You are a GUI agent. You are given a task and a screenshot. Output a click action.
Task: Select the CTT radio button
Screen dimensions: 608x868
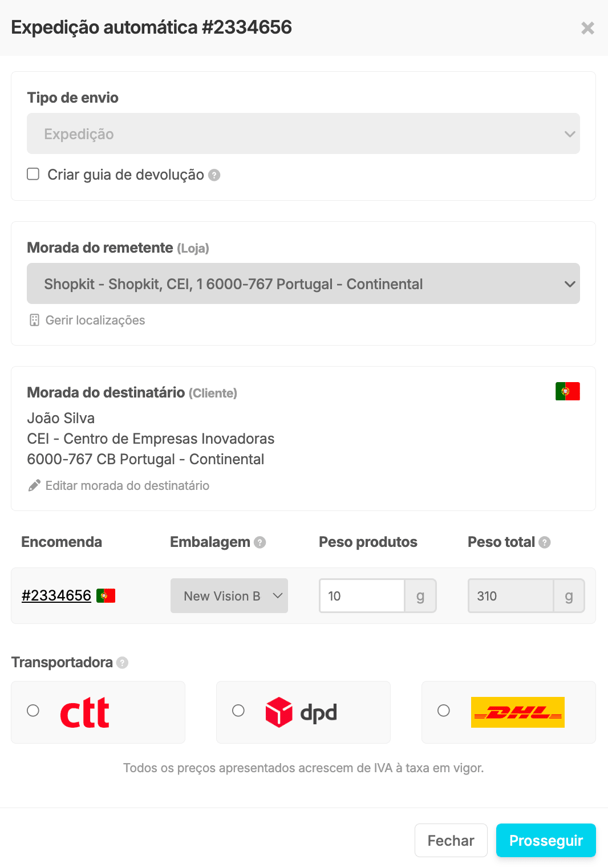33,711
